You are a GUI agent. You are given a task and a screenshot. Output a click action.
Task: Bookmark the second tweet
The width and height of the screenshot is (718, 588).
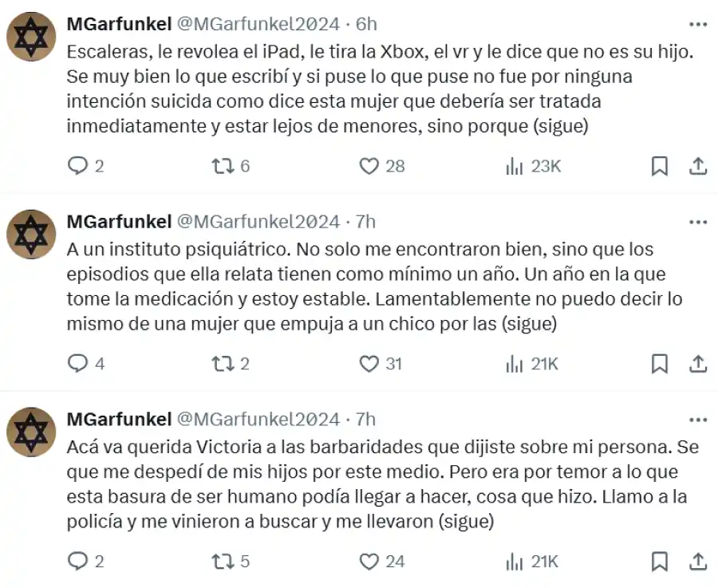pos(660,364)
